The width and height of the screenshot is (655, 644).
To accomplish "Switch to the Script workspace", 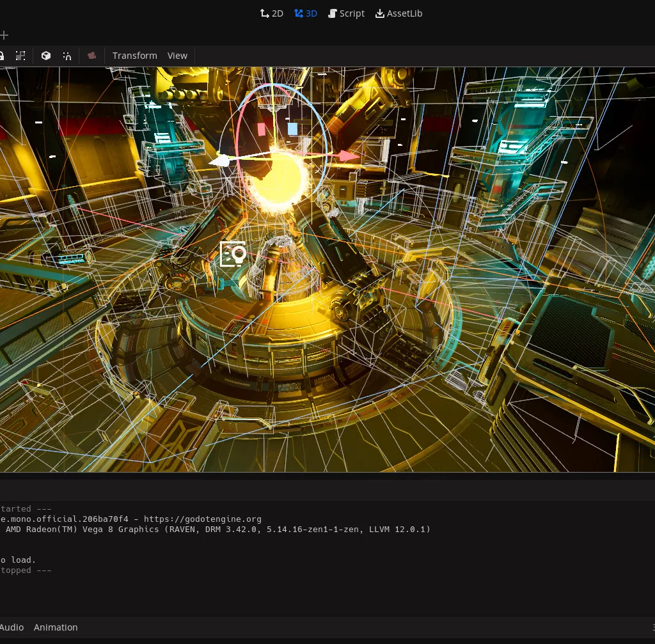I will pyautogui.click(x=346, y=13).
